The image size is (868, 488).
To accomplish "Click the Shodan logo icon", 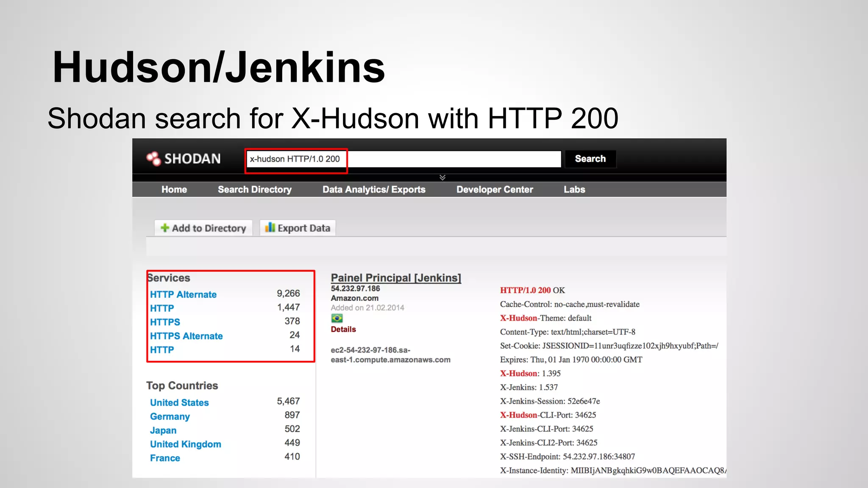I will point(153,158).
